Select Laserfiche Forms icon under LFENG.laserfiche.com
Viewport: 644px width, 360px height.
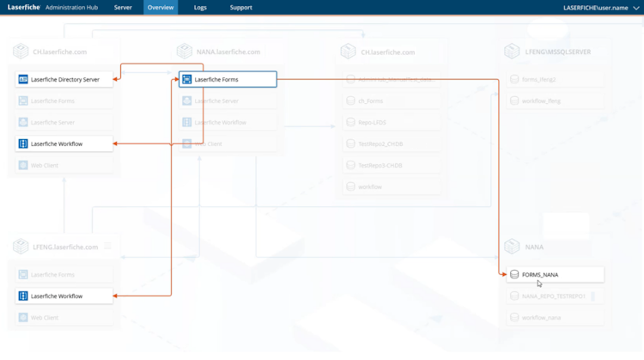point(23,274)
